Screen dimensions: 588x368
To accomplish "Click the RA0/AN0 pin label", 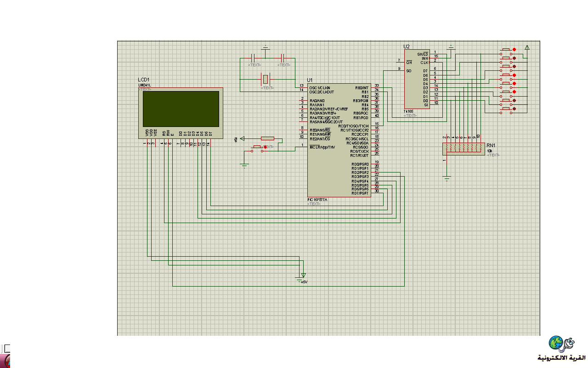I will tap(317, 100).
